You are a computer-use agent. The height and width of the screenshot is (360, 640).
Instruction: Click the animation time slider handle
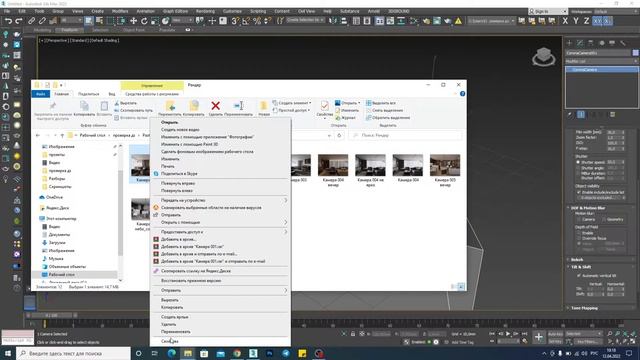pos(51,316)
